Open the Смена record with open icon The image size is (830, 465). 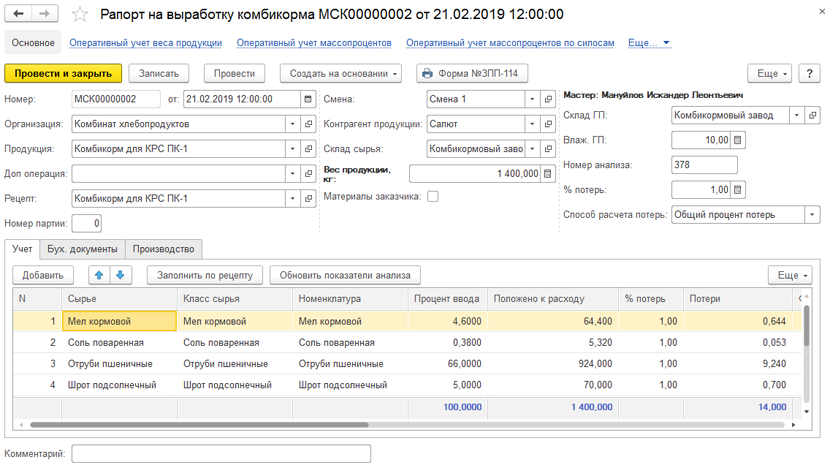pyautogui.click(x=548, y=99)
